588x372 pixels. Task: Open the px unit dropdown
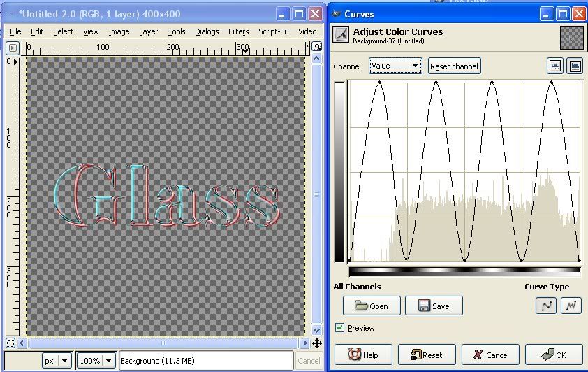[57, 361]
